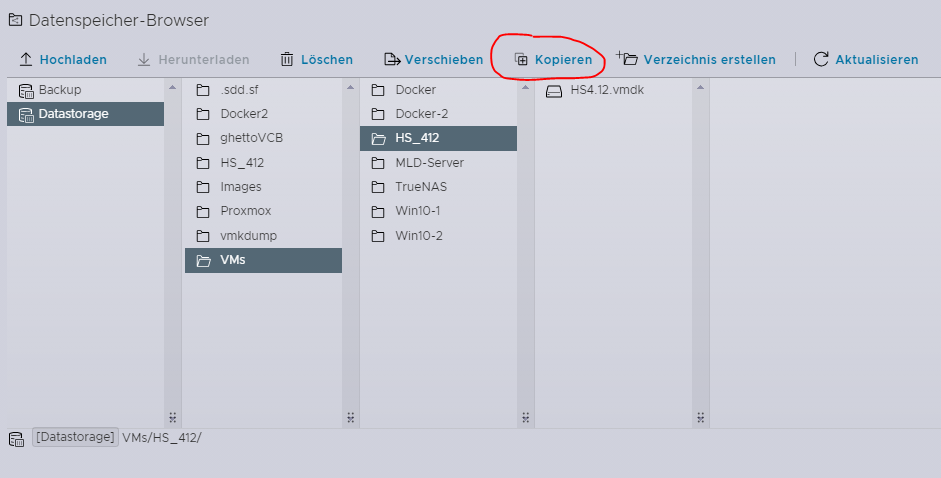The height and width of the screenshot is (478, 941).
Task: Select the Datastorage datastore
Action: [x=73, y=114]
